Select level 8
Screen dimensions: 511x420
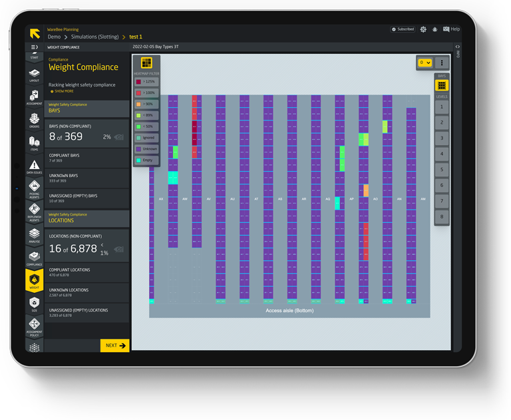click(442, 216)
